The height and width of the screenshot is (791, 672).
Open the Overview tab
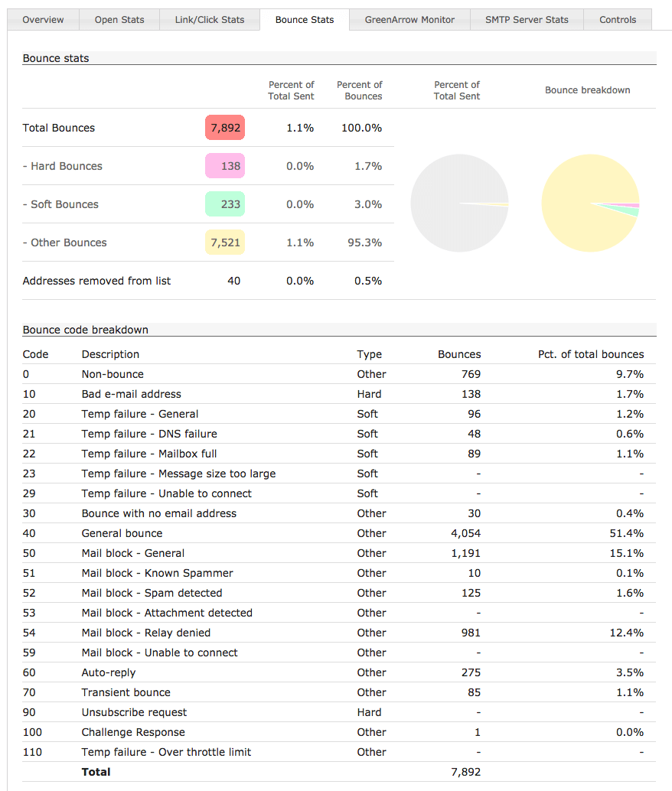[43, 20]
